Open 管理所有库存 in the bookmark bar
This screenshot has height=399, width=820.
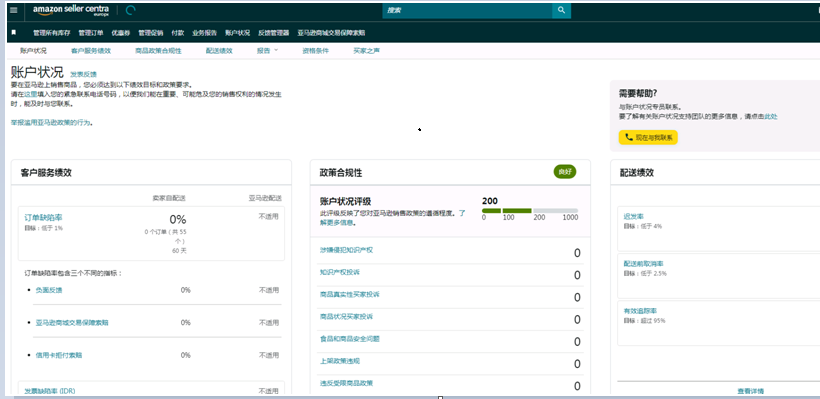tap(51, 32)
